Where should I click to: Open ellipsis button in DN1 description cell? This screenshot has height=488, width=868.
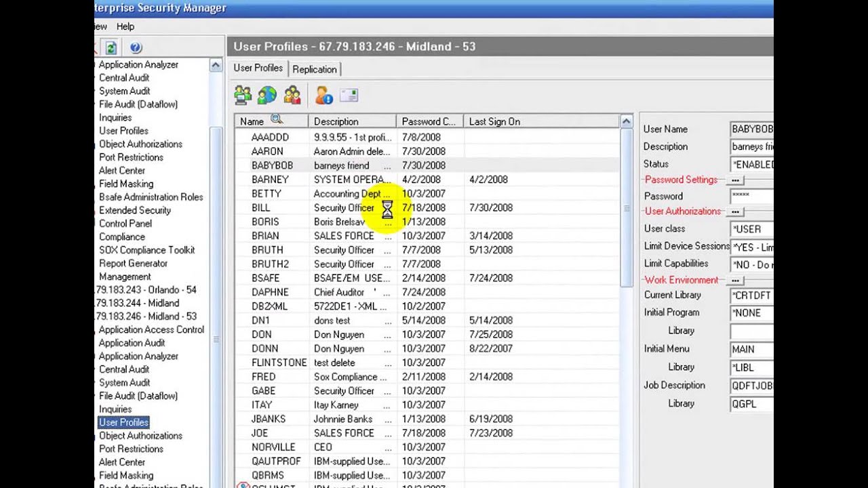[x=387, y=321]
